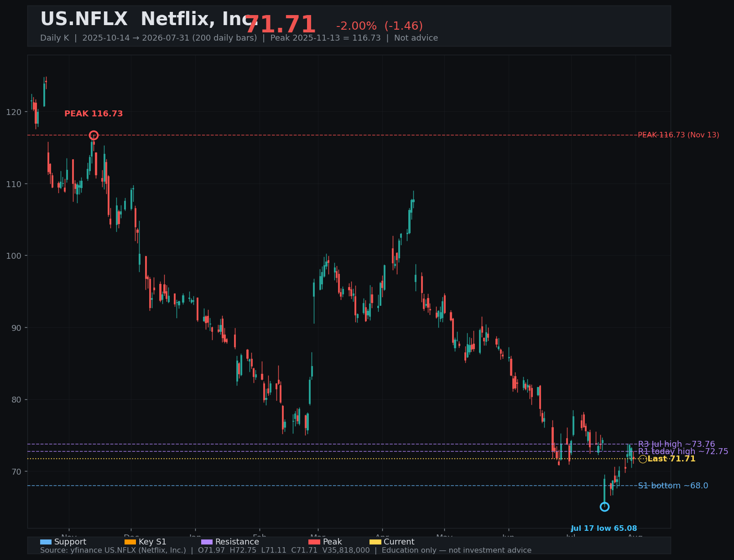734x560 pixels.
Task: Click the orange Key S1 legend swatch
Action: [130, 542]
